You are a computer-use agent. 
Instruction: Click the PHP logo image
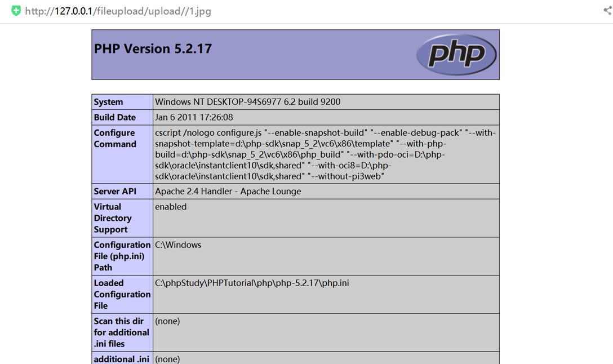click(x=456, y=54)
